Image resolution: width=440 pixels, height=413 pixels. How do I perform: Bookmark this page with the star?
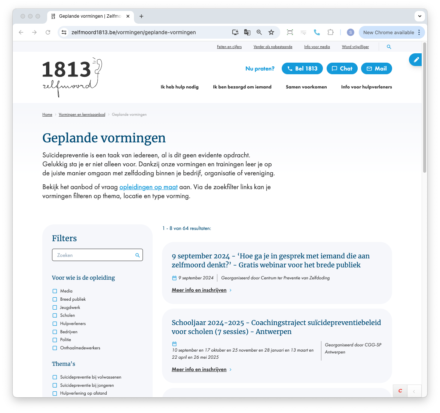[x=271, y=32]
